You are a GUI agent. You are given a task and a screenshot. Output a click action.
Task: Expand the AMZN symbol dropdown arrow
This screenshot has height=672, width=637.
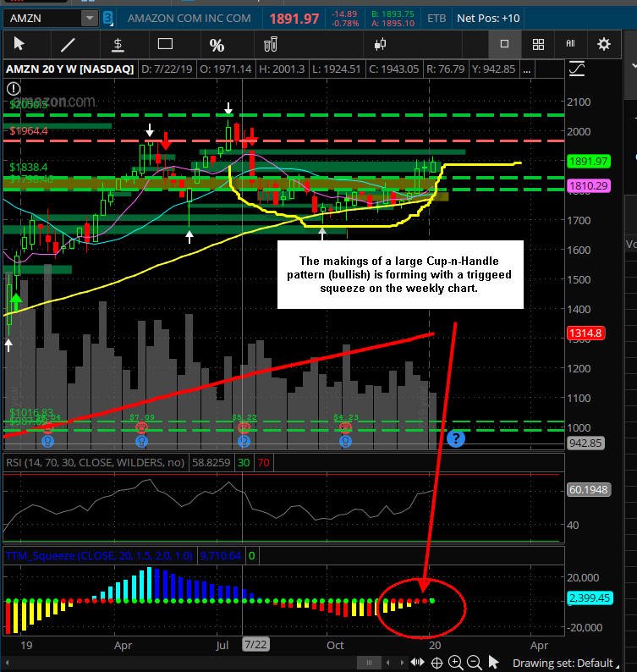(90, 19)
